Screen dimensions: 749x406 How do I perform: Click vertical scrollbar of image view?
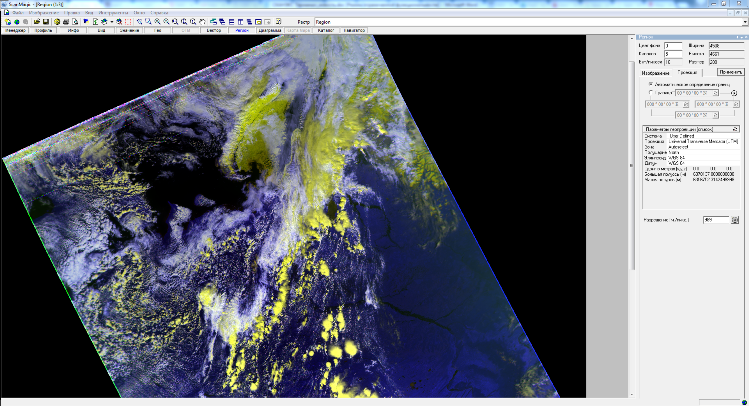coord(632,215)
